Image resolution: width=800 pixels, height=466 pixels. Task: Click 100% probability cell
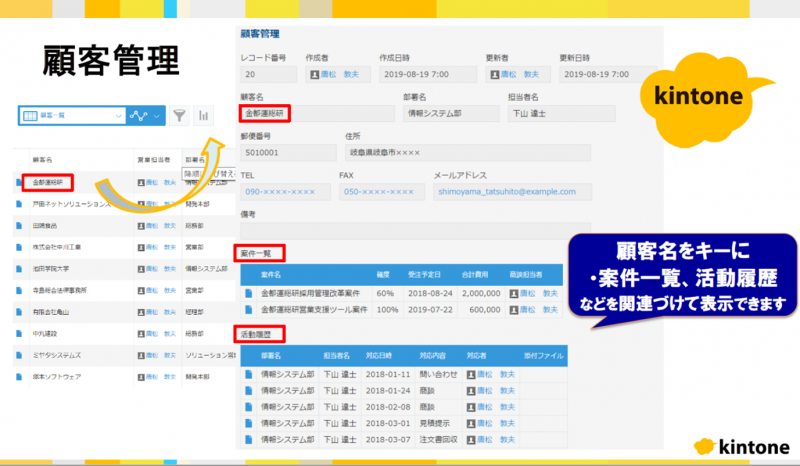[387, 310]
